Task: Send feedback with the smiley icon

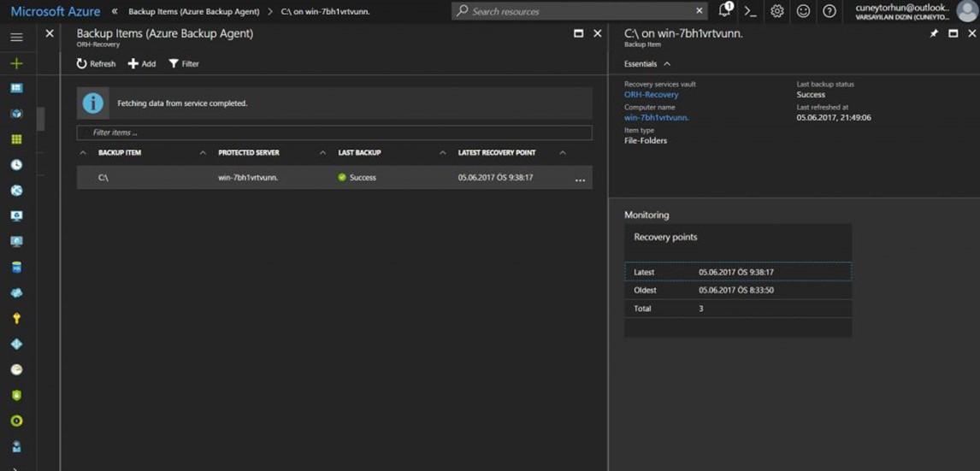Action: 803,11
